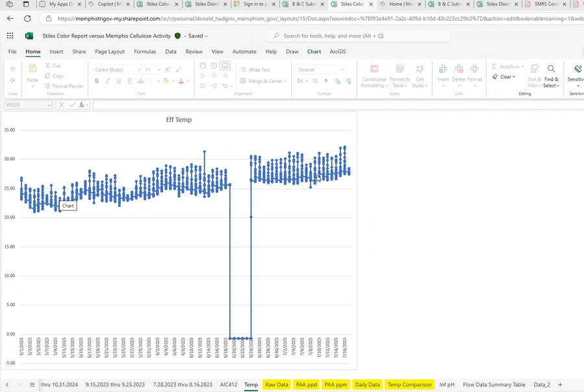584x392 pixels.
Task: Switch to the Raw Data sheet
Action: tap(276, 385)
